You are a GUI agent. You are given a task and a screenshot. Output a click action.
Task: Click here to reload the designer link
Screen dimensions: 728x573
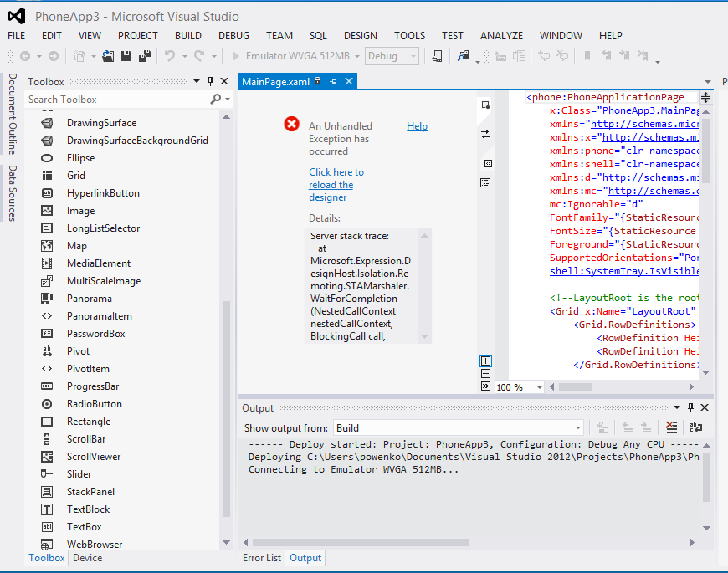(336, 185)
